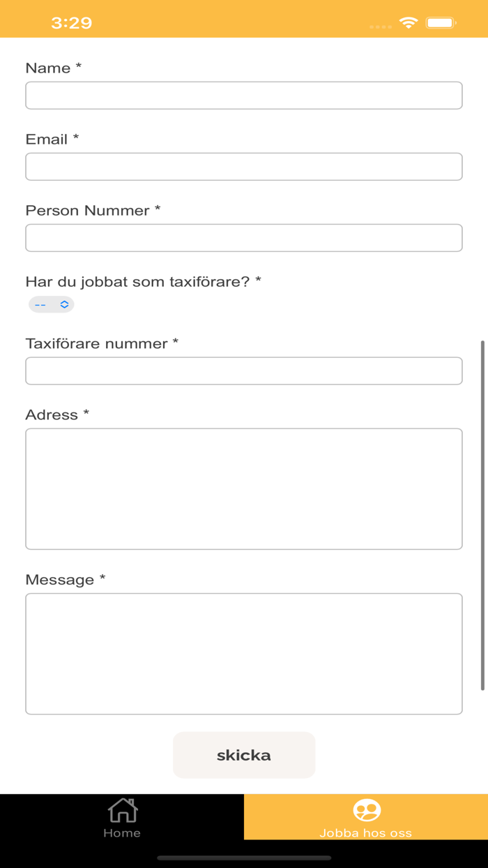Image resolution: width=488 pixels, height=868 pixels.
Task: Tap the 3:29 clock in status bar
Action: tap(71, 23)
